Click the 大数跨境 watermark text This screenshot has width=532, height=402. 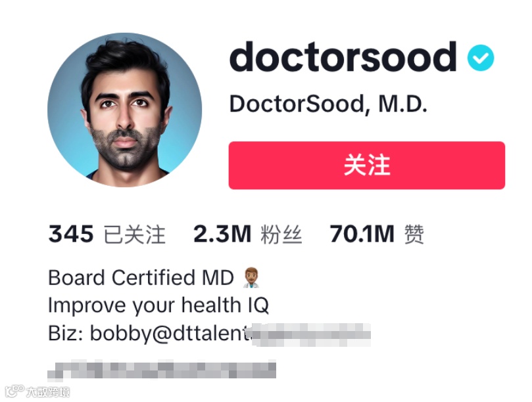[48, 392]
